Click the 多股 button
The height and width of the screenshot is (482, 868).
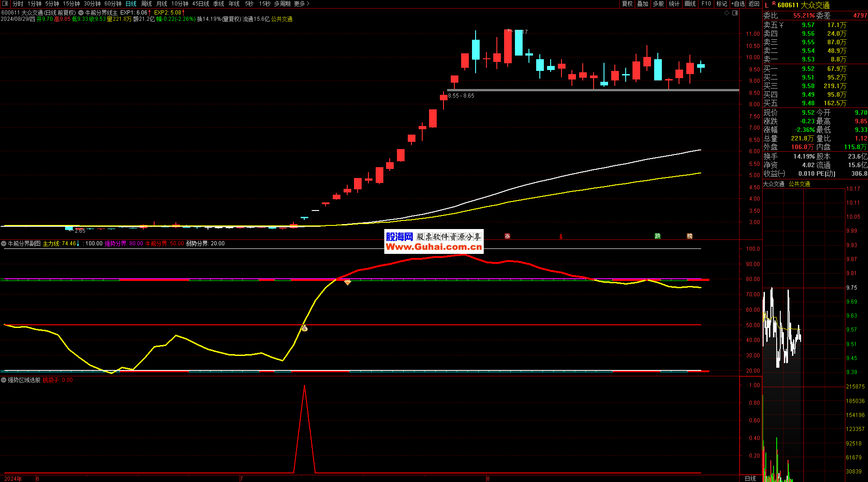point(659,4)
